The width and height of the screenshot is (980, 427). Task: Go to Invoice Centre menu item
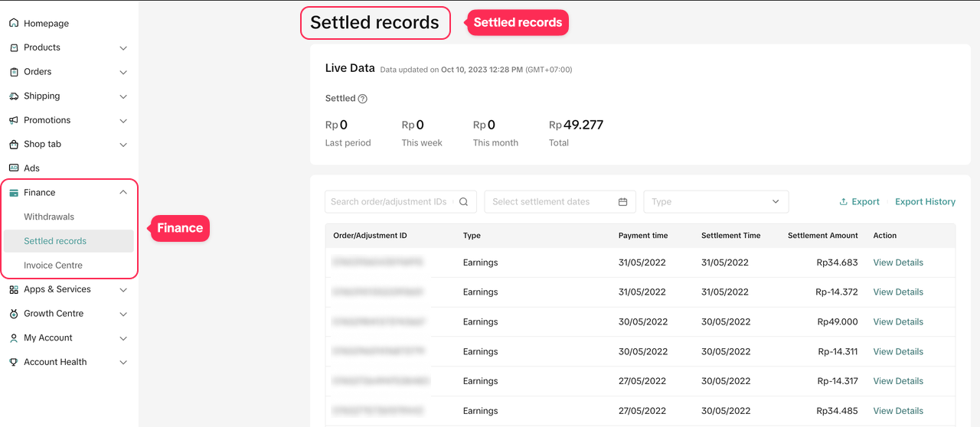53,266
